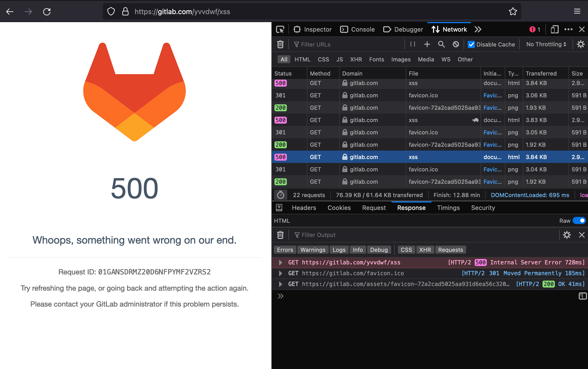Toggle the Errors console filter

(x=285, y=250)
